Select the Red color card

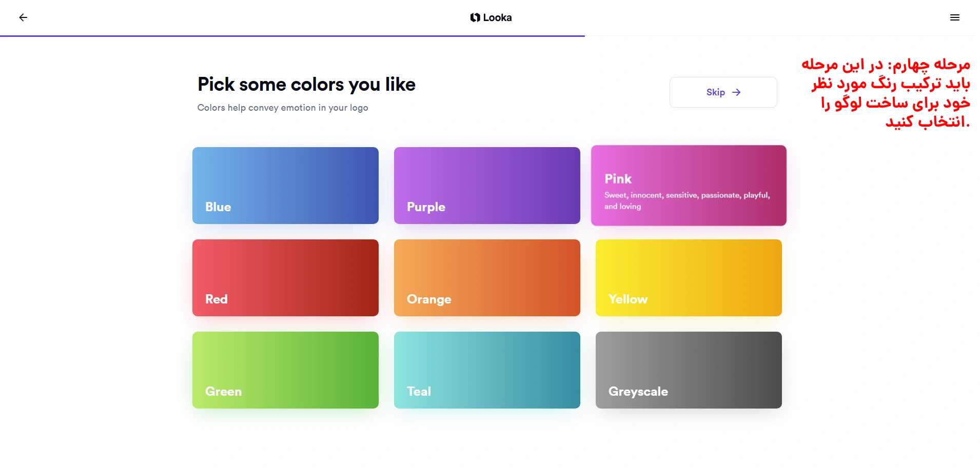(285, 277)
